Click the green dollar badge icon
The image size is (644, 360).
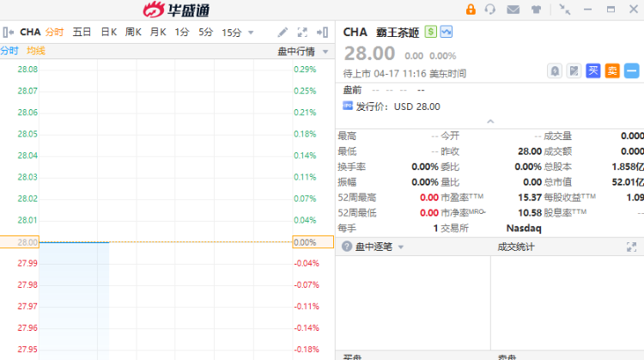[430, 32]
